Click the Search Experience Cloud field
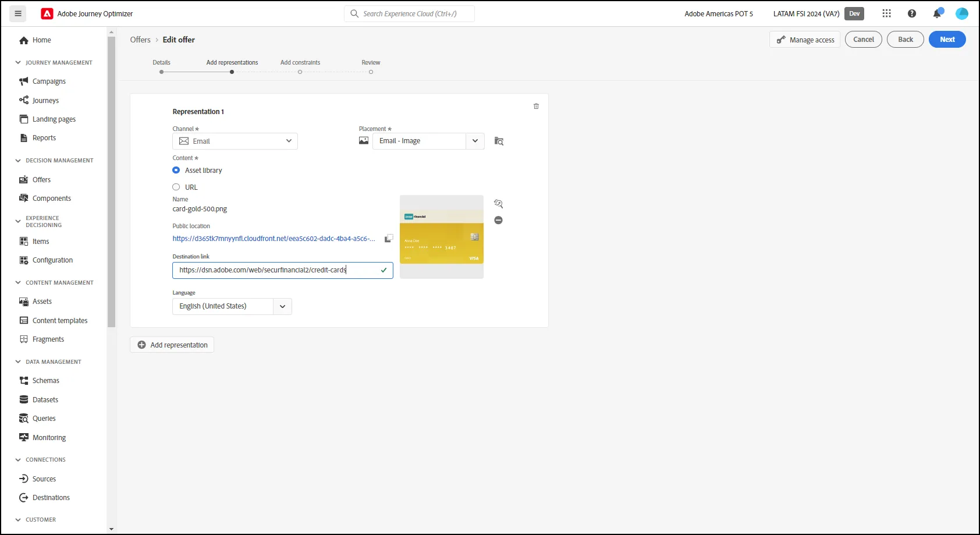980x535 pixels. pos(410,14)
